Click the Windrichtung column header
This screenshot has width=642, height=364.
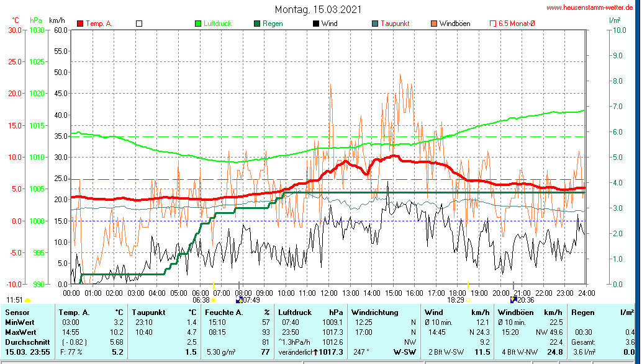point(374,313)
